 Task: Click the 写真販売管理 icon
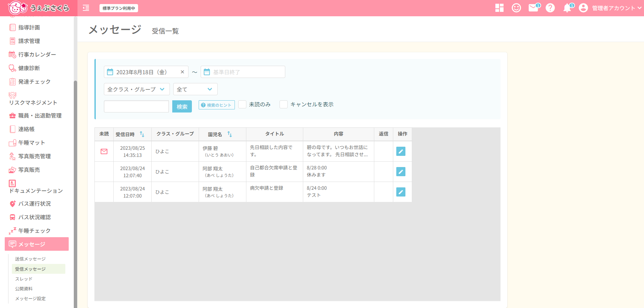[x=13, y=156]
